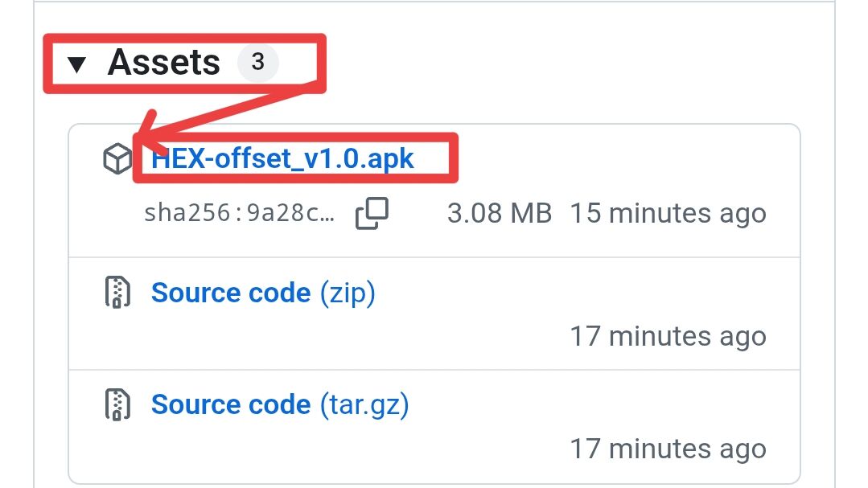This screenshot has height=488, width=868.
Task: Click the (zip) suffix of the source link
Action: [x=348, y=293]
